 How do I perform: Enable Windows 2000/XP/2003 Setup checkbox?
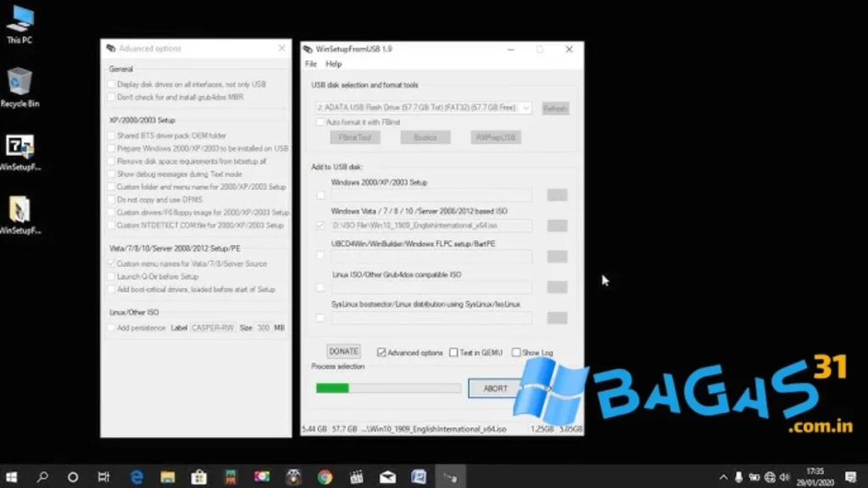(x=320, y=196)
